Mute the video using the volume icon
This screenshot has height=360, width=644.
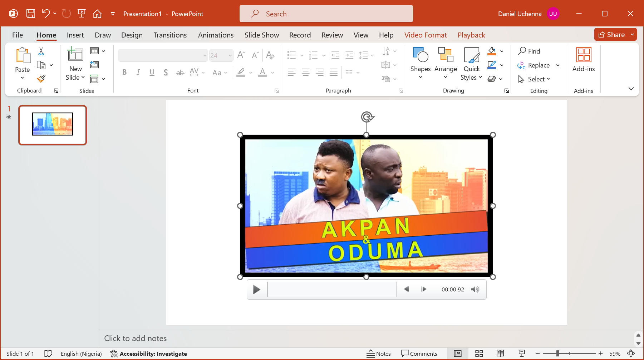tap(475, 289)
